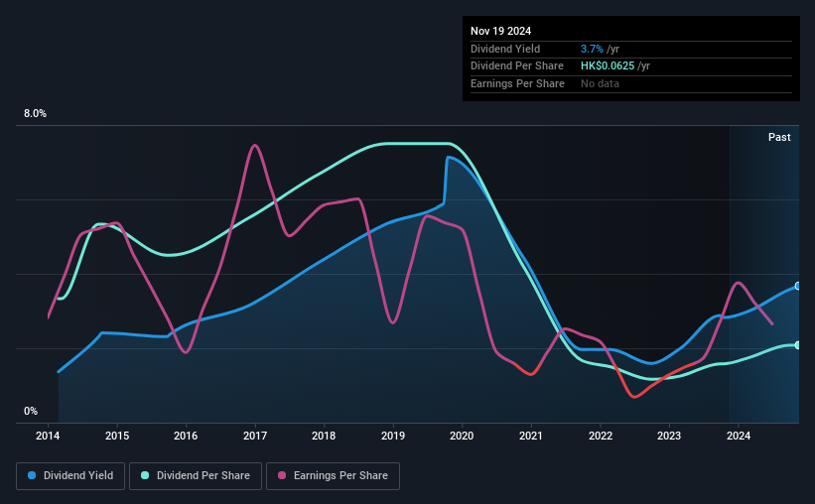Screen dimensions: 815x504
Task: Click the Dividend Per Share tooltip row label
Action: [x=516, y=66]
